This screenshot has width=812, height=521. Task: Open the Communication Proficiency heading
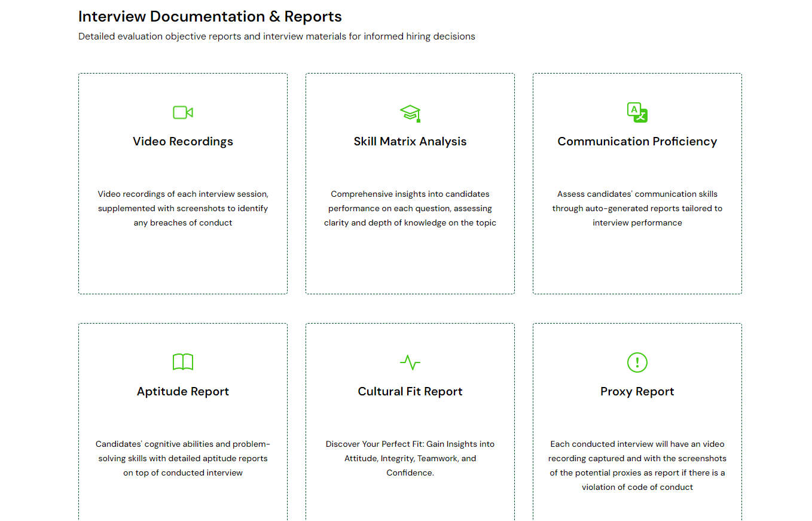click(x=637, y=142)
